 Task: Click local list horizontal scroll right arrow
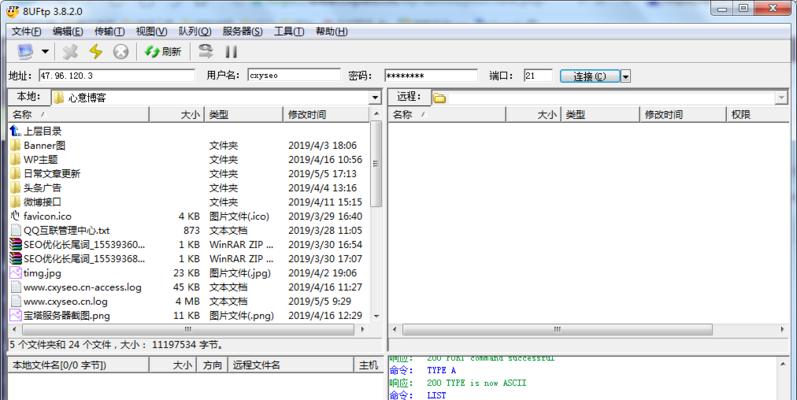pyautogui.click(x=362, y=329)
